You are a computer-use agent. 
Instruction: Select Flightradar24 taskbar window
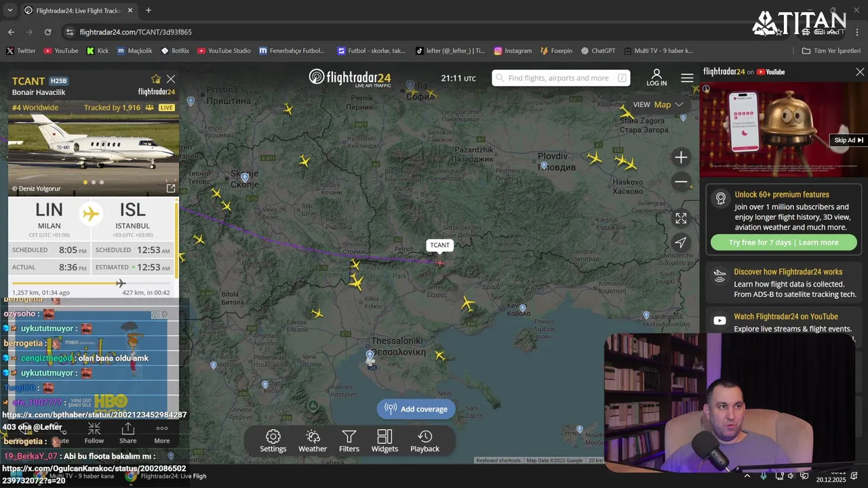point(167,476)
